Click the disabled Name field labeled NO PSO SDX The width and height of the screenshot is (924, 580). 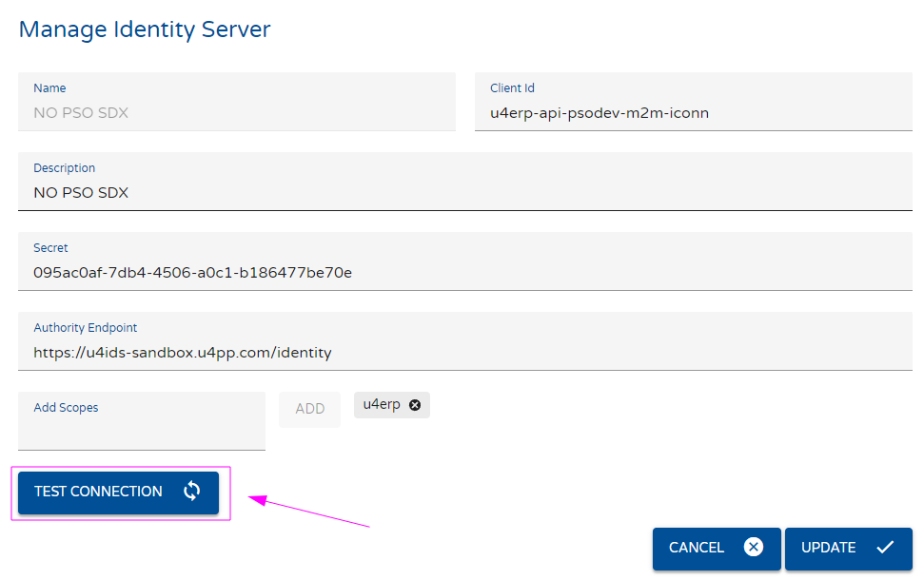click(x=236, y=106)
